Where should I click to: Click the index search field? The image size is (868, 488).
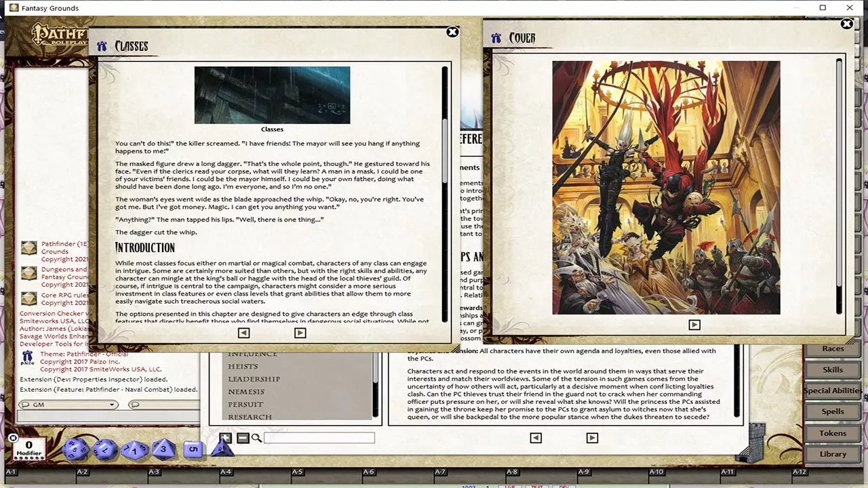[319, 438]
